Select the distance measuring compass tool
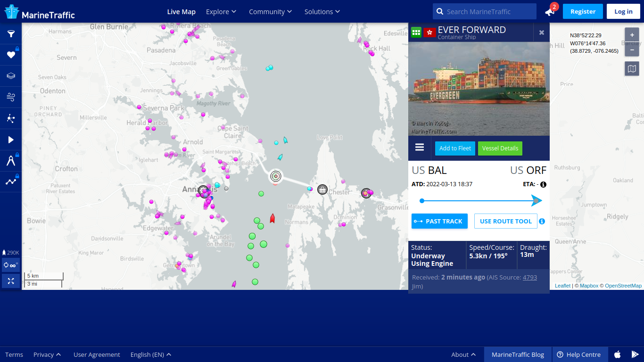This screenshot has height=362, width=644. [11, 161]
